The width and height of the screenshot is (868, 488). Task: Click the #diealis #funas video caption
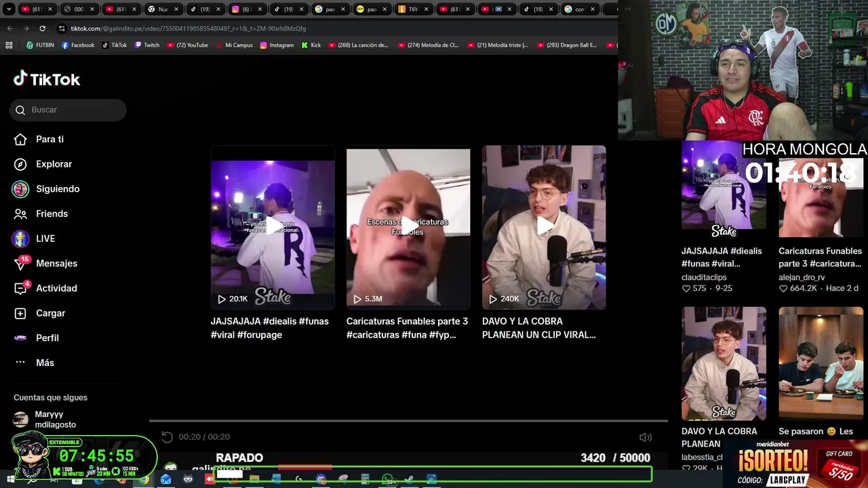(x=269, y=328)
